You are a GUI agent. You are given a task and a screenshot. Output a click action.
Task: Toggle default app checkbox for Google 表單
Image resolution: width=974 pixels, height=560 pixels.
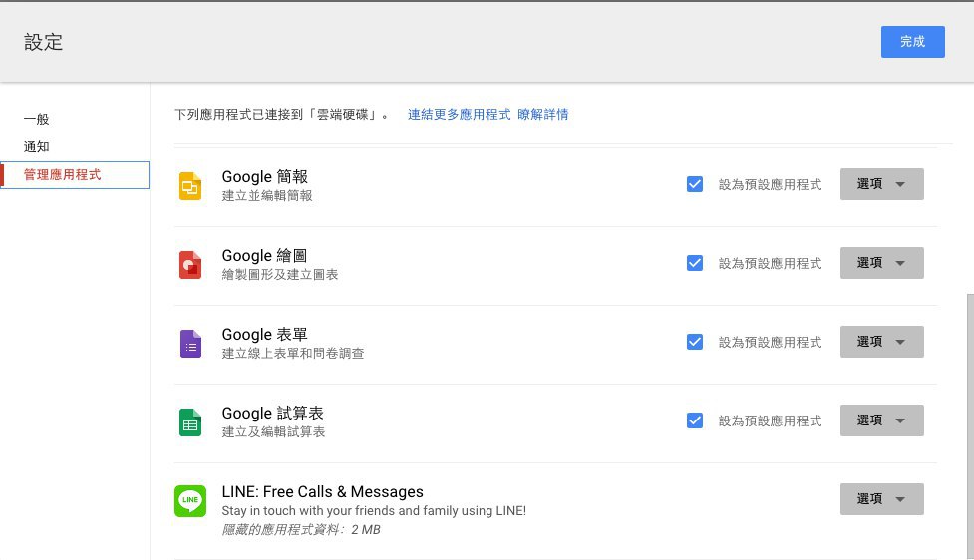point(695,342)
